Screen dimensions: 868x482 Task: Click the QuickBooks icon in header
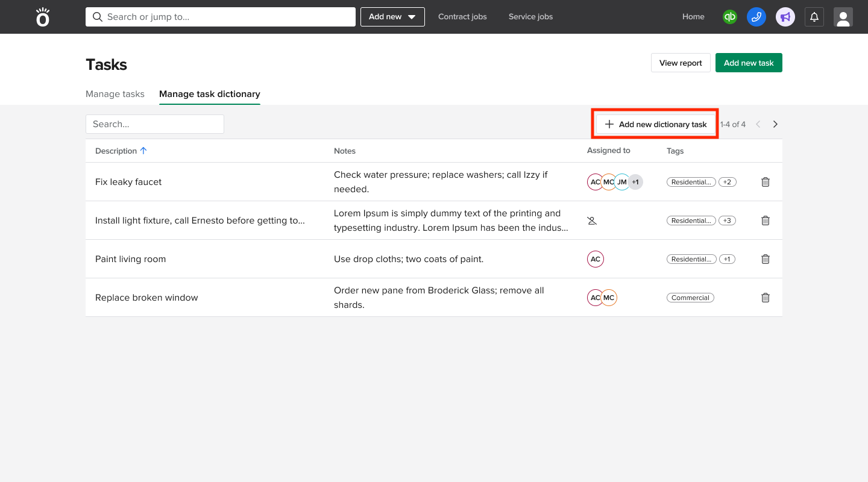tap(729, 17)
